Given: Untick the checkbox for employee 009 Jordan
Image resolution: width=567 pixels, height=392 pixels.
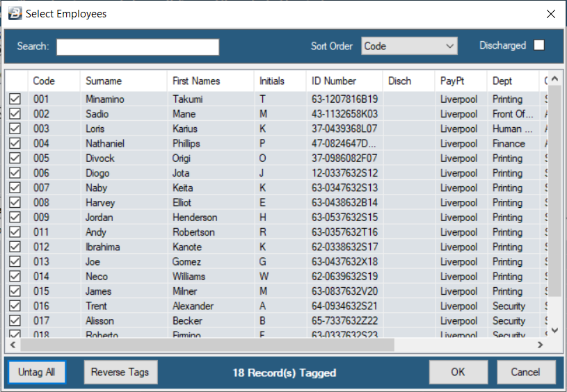Looking at the screenshot, I should click(x=15, y=217).
